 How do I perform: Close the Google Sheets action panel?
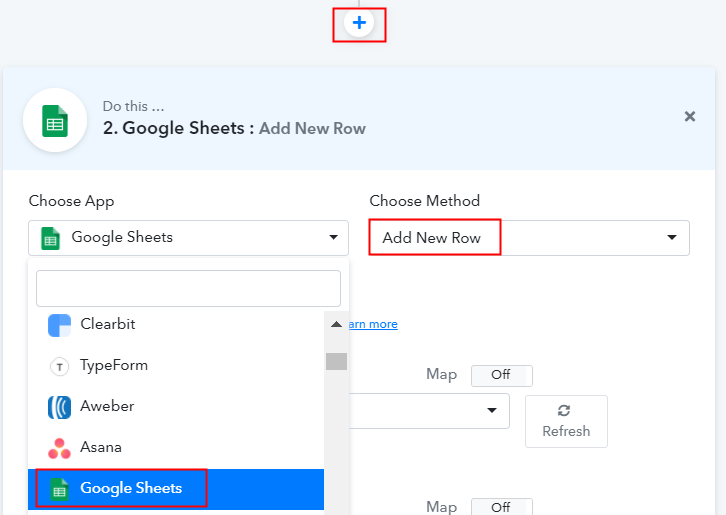689,117
